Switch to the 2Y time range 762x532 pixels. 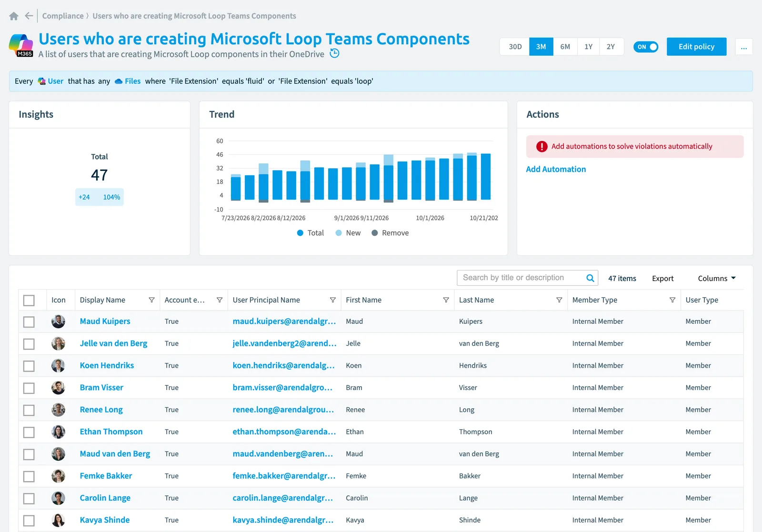(x=611, y=47)
